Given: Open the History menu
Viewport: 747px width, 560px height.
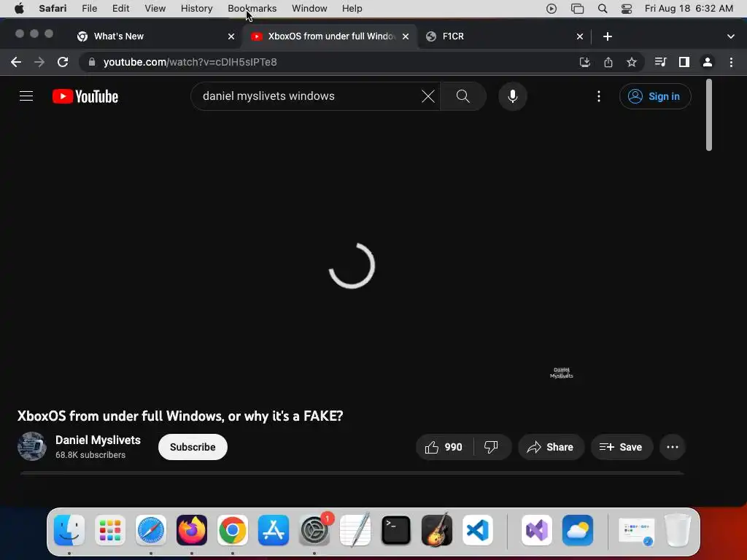Looking at the screenshot, I should [x=196, y=9].
